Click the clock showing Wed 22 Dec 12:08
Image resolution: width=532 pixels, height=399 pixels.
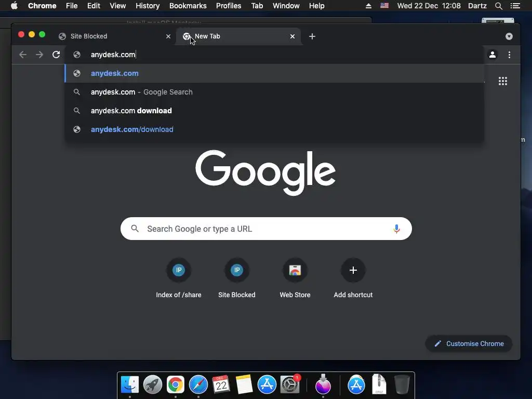(x=429, y=6)
